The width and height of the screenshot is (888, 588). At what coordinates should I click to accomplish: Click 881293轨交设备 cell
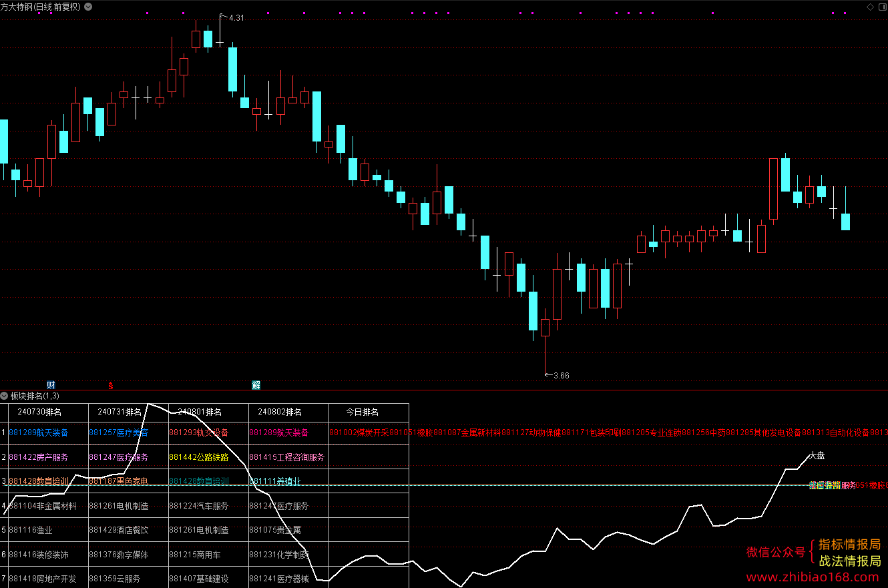(x=199, y=432)
